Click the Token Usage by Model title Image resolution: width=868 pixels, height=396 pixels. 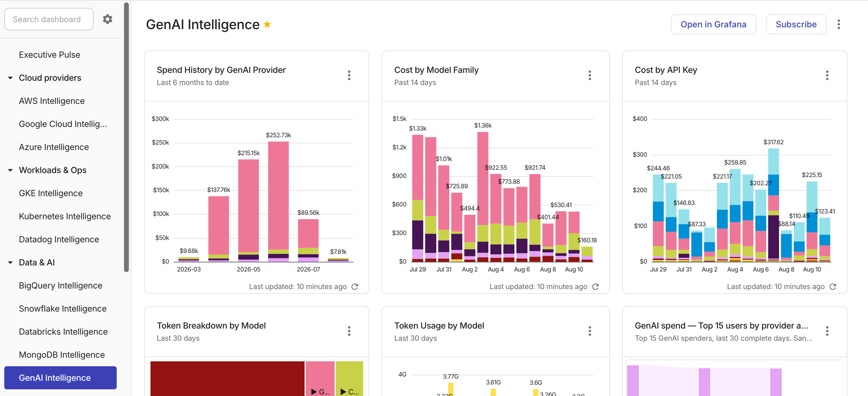[x=439, y=325]
